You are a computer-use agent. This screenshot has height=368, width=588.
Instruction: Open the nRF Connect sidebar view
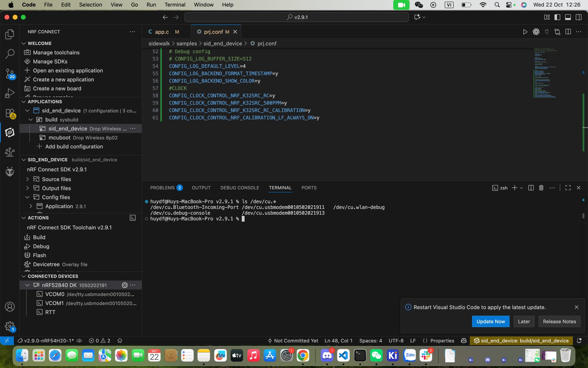tap(10, 132)
